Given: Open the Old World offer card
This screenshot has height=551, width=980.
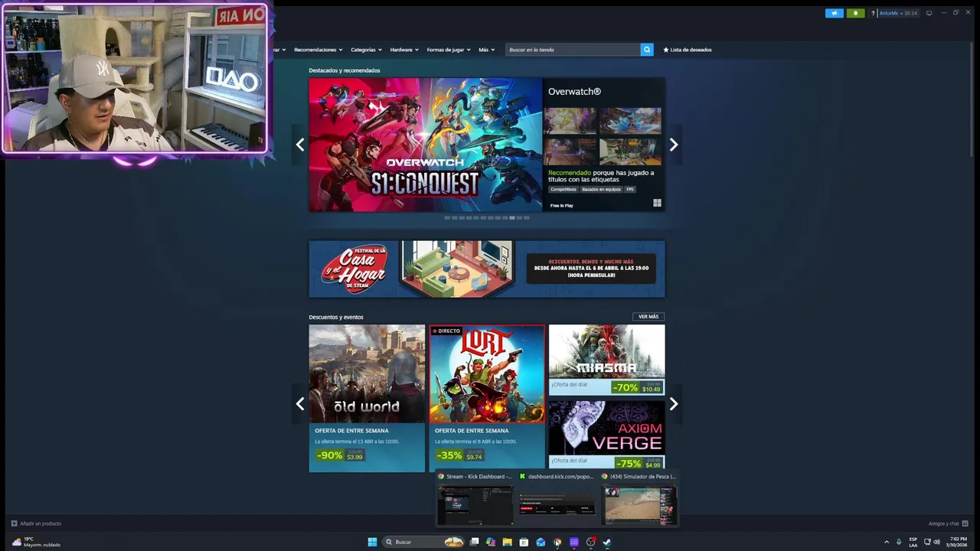Looking at the screenshot, I should click(x=367, y=398).
